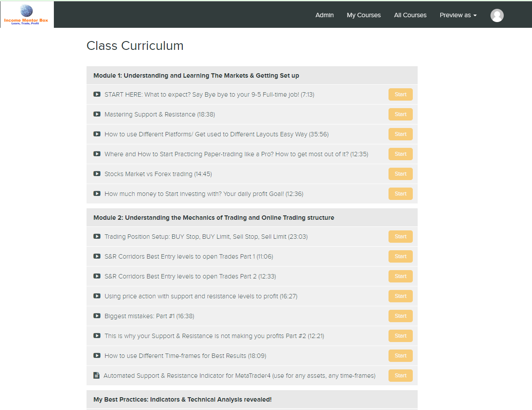The width and height of the screenshot is (532, 410).
Task: Click the 'Module 2: Understanding the Mechanics of Trading' heading
Action: coord(214,218)
